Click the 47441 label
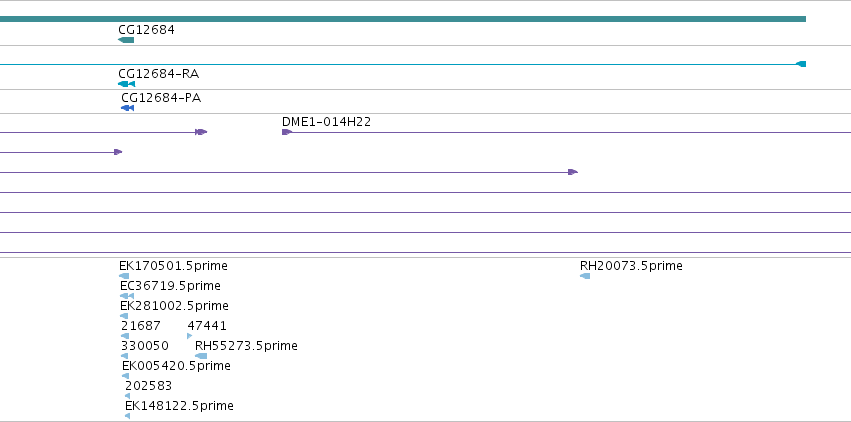 coord(207,326)
